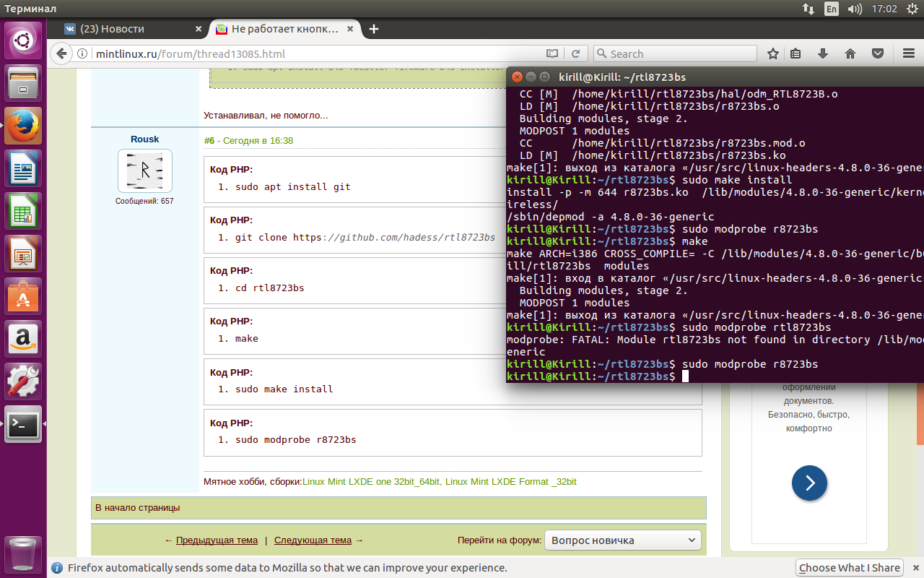Click the "Choose What I Share" button
Viewport: 924px width, 578px height.
(850, 567)
